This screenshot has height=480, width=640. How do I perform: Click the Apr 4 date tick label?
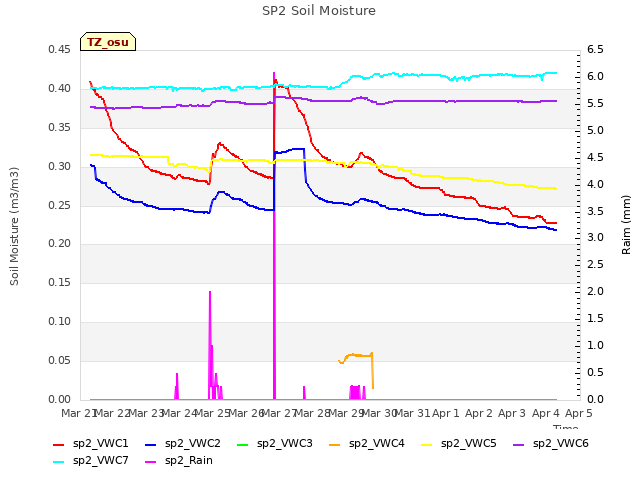point(546,413)
